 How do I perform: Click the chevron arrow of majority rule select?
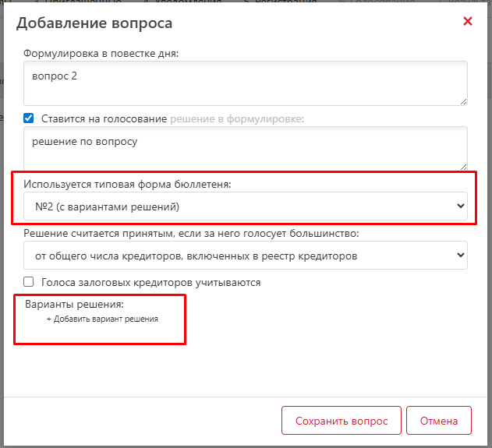tap(460, 255)
